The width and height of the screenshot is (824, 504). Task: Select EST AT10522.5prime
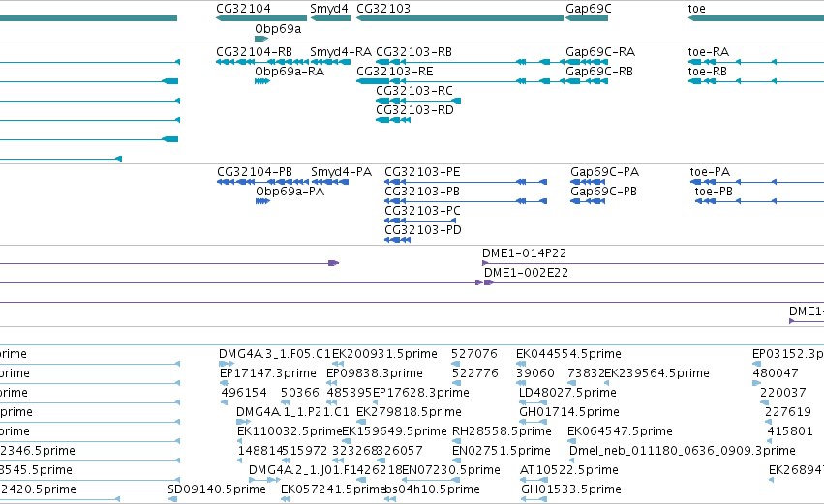point(569,471)
